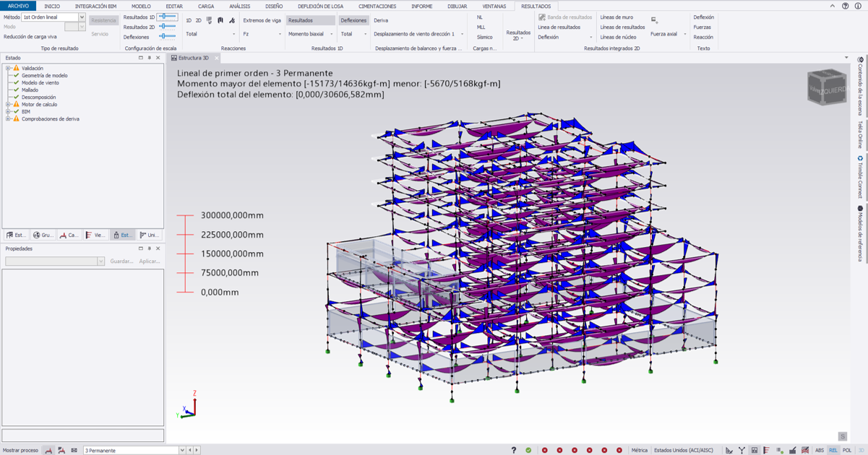The height and width of the screenshot is (455, 868).
Task: Click the help question mark in status bar
Action: point(514,450)
